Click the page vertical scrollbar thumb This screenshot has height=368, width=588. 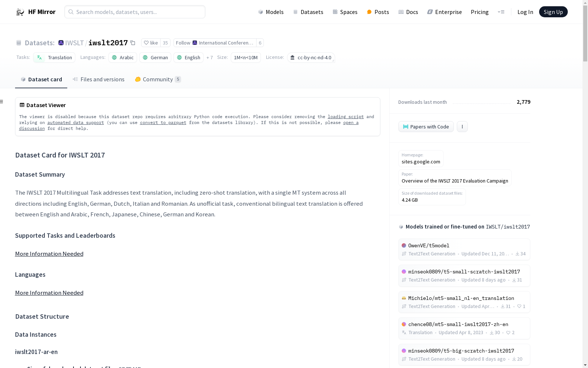coord(585,33)
